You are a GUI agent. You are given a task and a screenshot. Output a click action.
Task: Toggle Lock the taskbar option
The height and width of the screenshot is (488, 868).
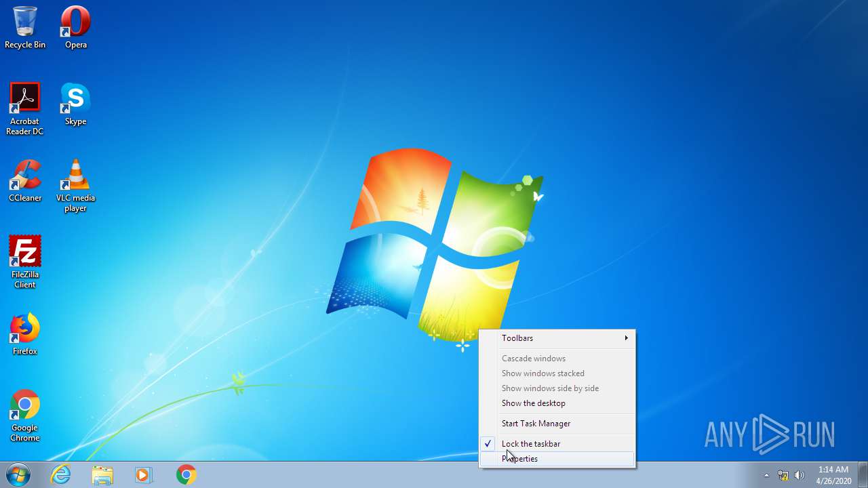pos(557,444)
